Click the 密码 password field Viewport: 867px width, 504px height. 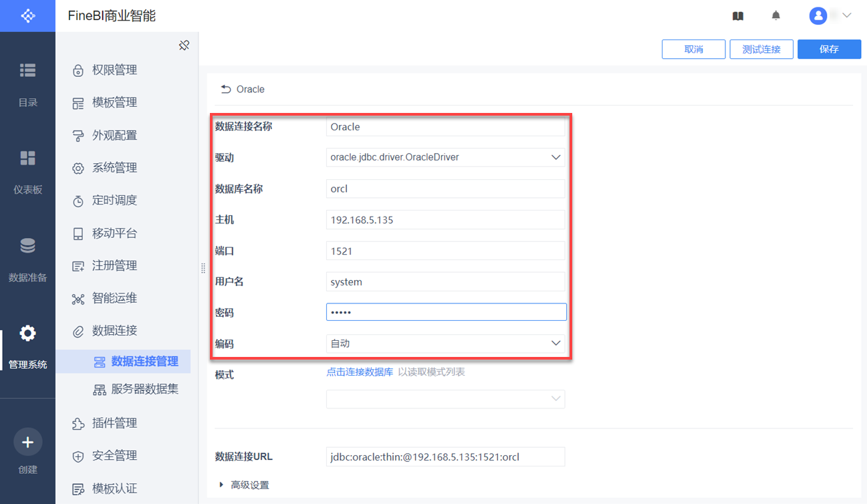(x=446, y=312)
